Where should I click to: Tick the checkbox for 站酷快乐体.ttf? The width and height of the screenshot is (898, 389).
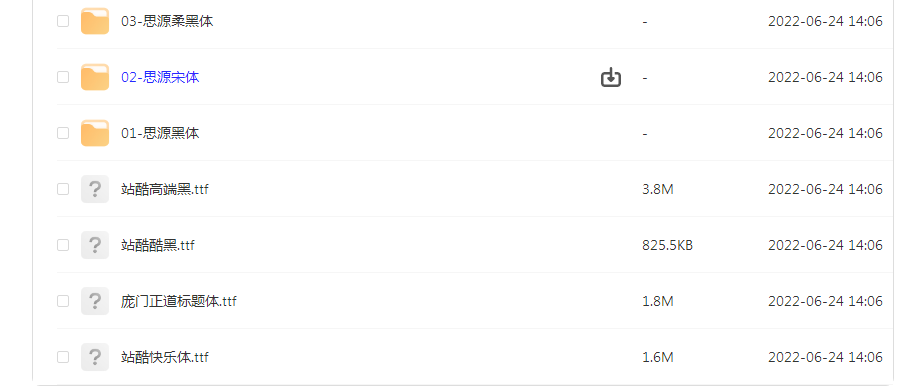click(x=63, y=357)
